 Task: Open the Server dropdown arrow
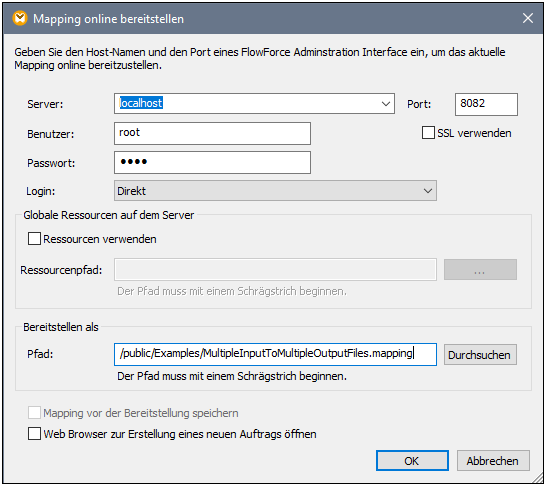385,104
